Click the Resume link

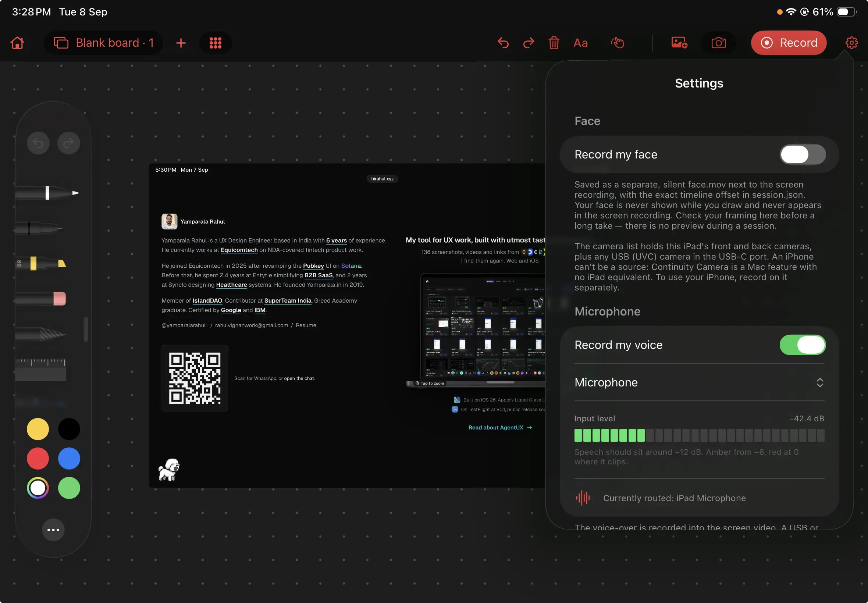306,325
